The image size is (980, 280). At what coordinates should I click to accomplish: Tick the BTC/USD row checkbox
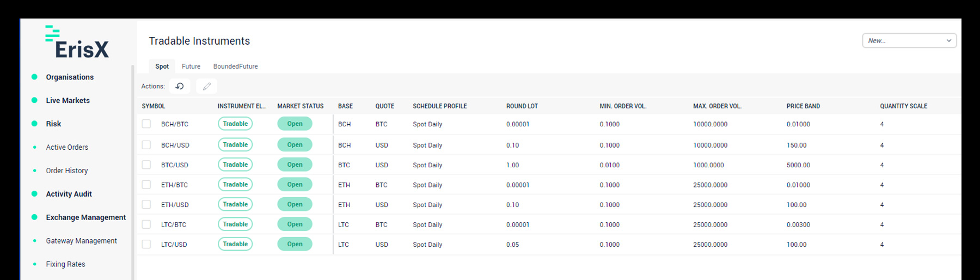click(146, 165)
